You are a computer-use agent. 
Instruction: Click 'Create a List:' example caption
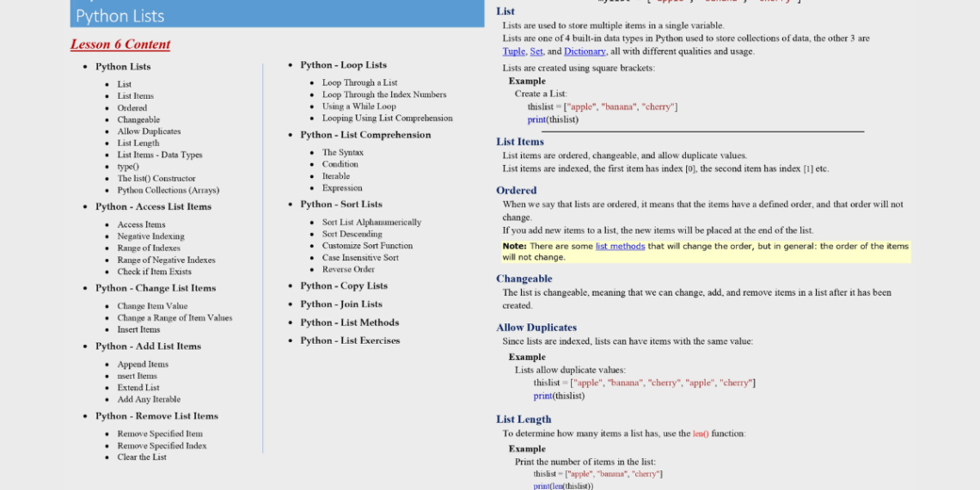[541, 94]
